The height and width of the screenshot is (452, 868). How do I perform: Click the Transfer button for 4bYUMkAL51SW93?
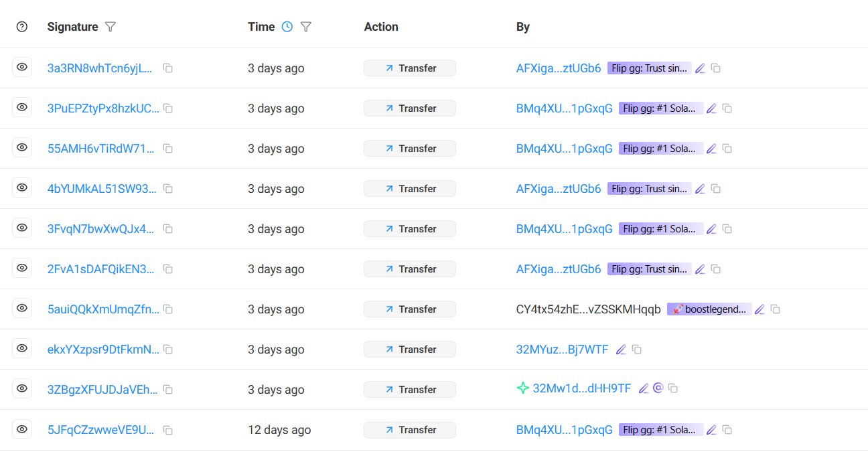pos(410,189)
